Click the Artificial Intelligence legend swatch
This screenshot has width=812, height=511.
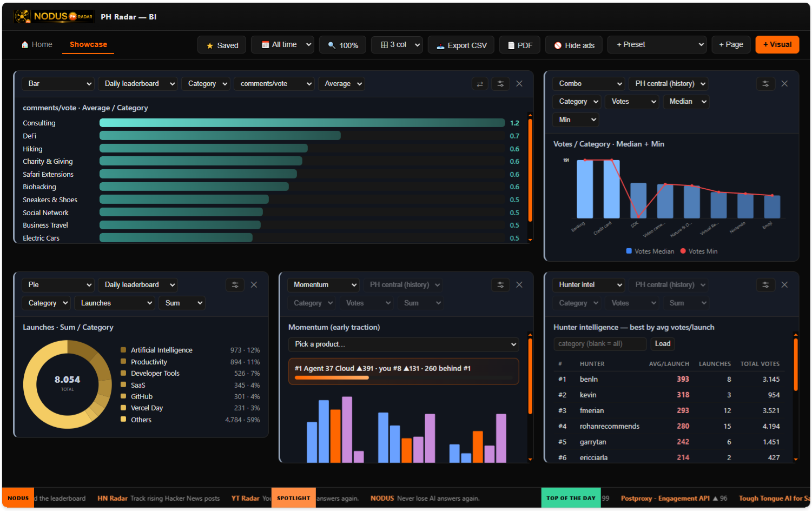(x=123, y=350)
